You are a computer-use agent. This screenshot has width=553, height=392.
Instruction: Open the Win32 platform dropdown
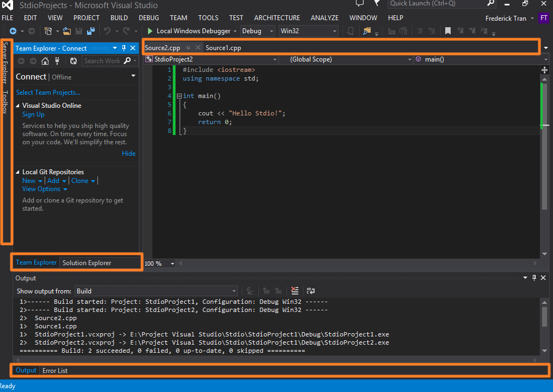click(x=308, y=31)
